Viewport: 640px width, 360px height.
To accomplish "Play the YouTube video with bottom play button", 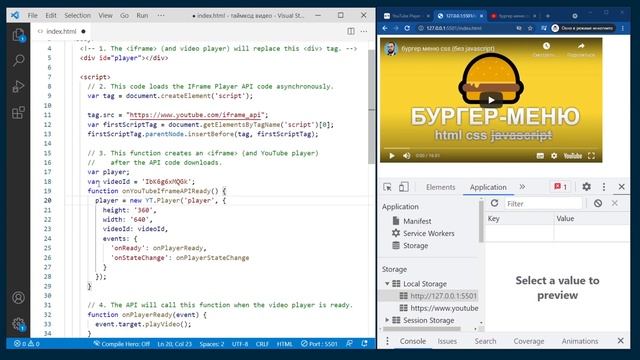I will click(392, 156).
